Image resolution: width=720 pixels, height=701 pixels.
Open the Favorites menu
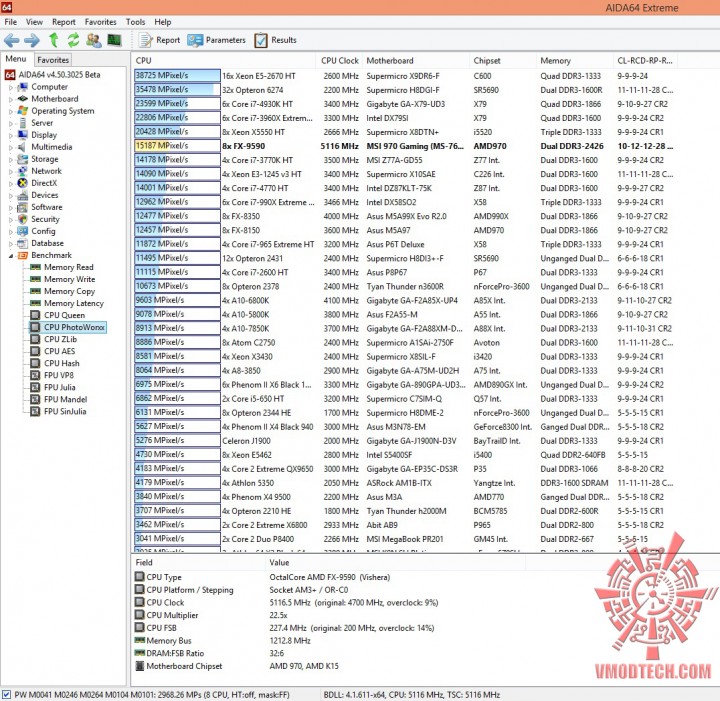101,22
